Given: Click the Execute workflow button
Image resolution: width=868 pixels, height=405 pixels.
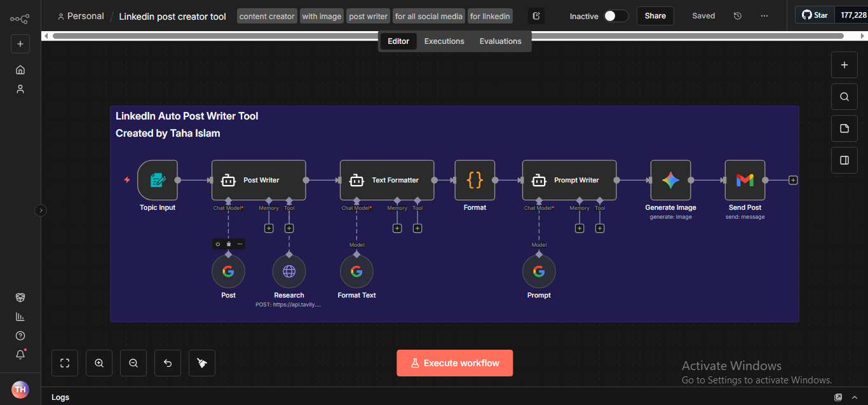Looking at the screenshot, I should click(454, 363).
